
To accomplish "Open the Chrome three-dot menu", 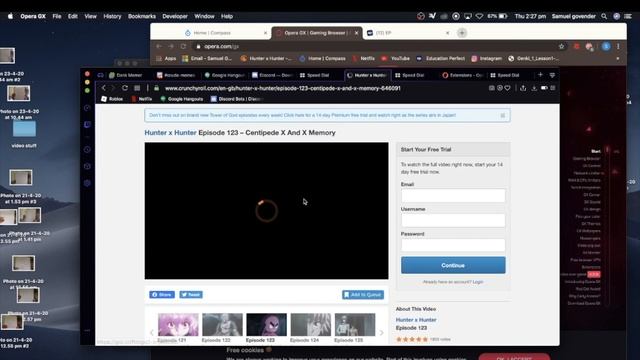I will pyautogui.click(x=618, y=47).
